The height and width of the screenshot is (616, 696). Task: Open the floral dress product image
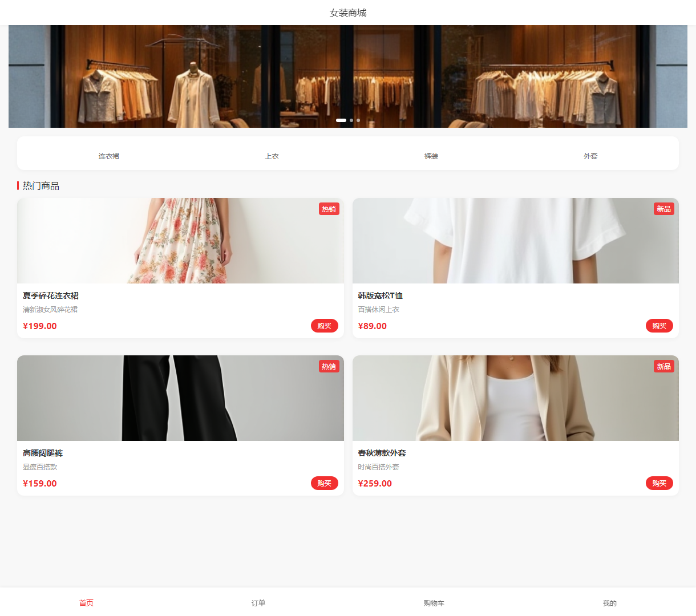click(180, 241)
